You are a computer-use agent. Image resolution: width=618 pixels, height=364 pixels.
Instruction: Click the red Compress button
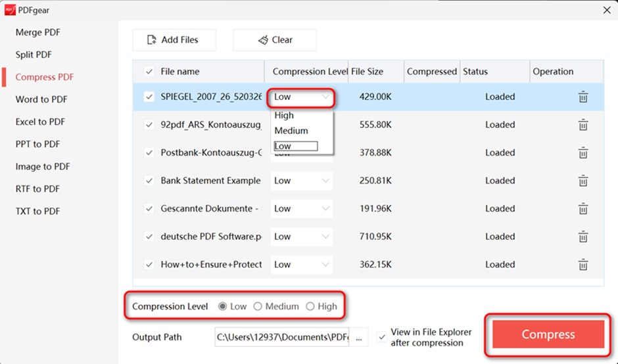[548, 334]
